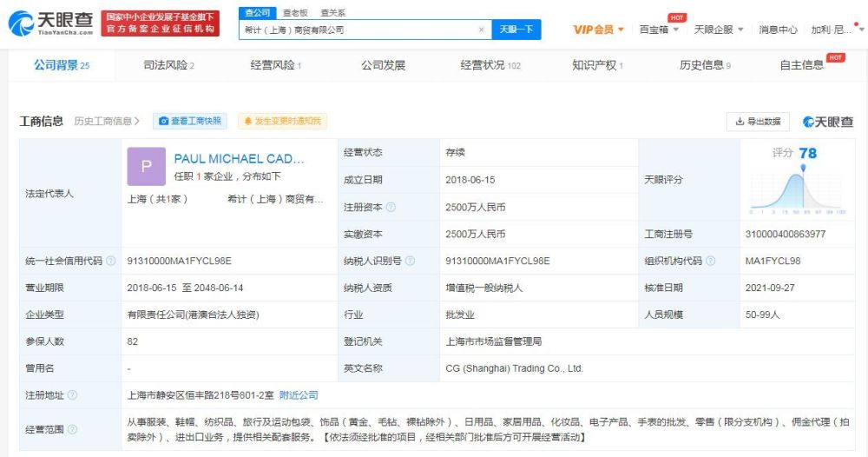Viewport: 868px width, 457px height.
Task: Expand the VIP会员 dropdown
Action: (598, 30)
